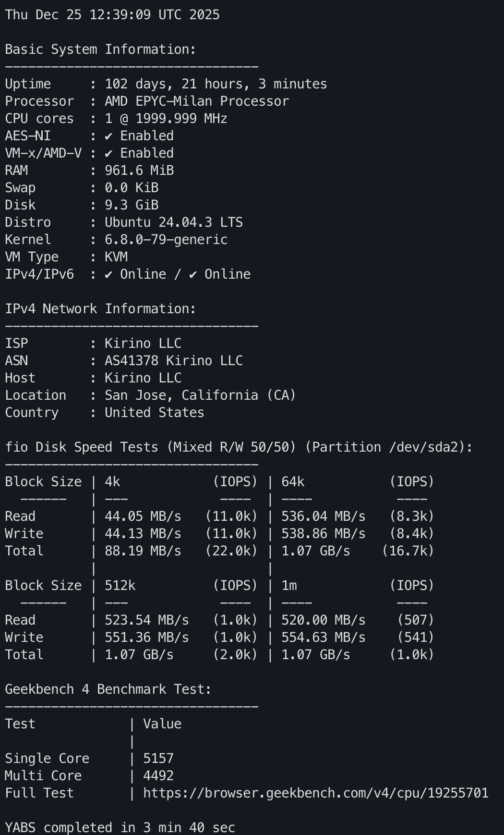This screenshot has height=835, width=504.
Task: Click the Single Core score 5157
Action: (x=158, y=758)
